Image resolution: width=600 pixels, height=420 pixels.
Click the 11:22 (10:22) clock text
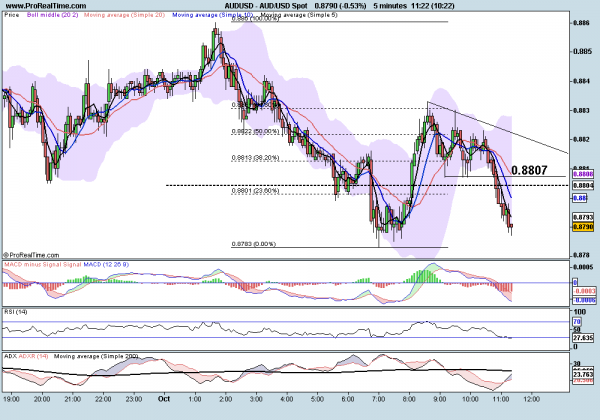433,6
